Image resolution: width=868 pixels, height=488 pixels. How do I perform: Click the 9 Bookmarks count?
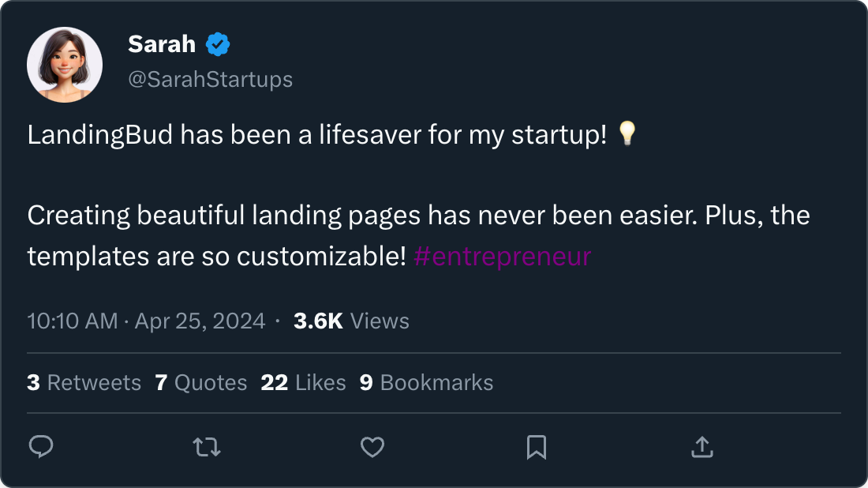point(426,383)
